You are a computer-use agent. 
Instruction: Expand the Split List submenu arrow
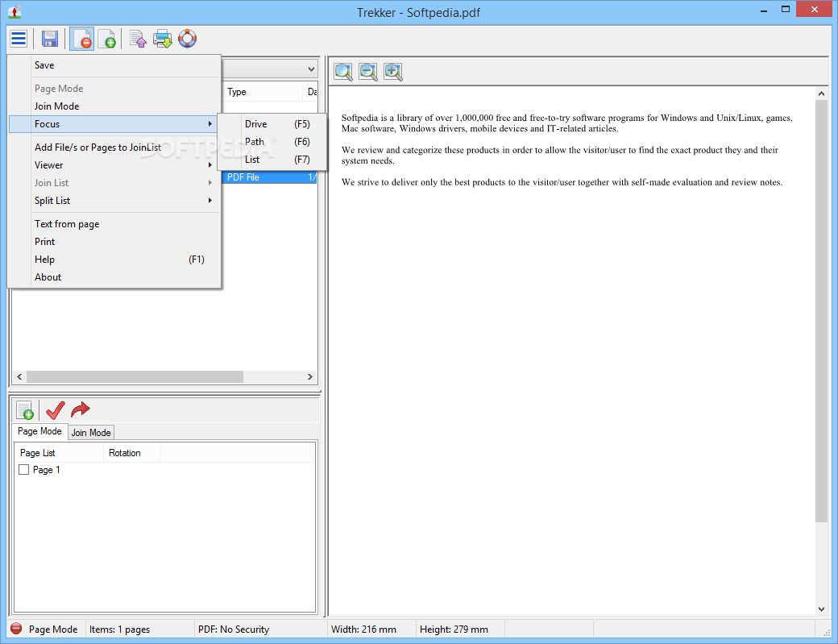210,201
